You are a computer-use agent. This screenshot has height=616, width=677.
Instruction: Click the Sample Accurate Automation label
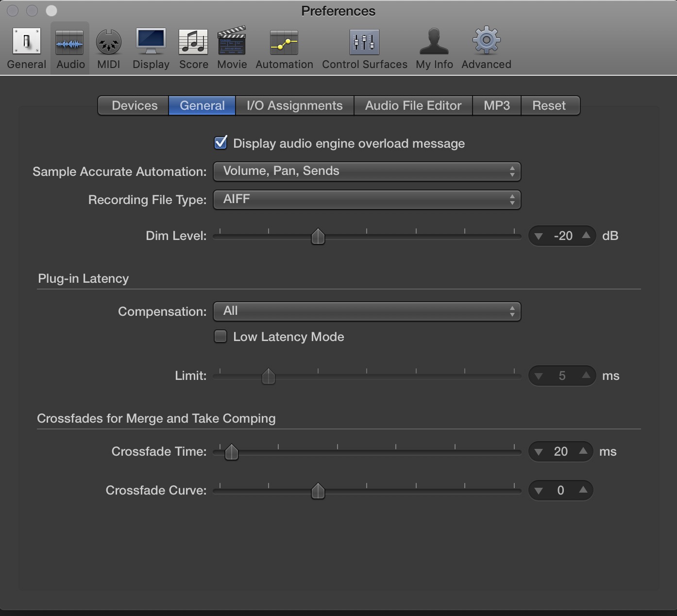(119, 171)
